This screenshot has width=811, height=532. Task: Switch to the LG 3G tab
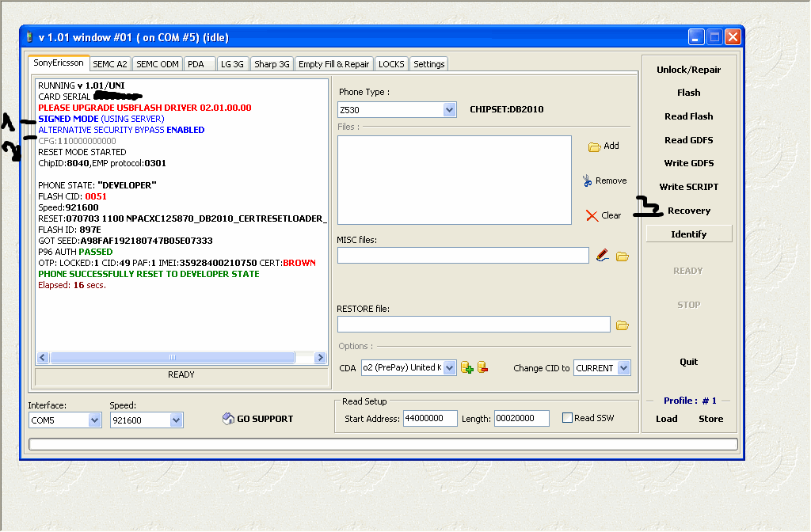pos(232,64)
